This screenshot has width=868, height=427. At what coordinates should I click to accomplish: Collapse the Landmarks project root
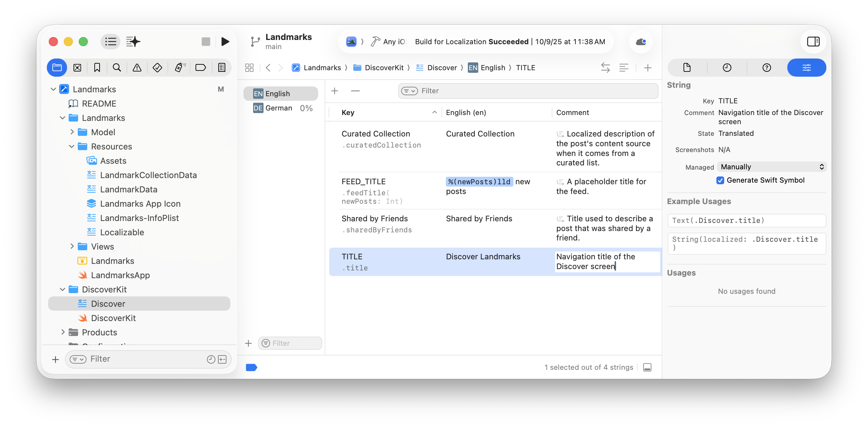point(53,89)
